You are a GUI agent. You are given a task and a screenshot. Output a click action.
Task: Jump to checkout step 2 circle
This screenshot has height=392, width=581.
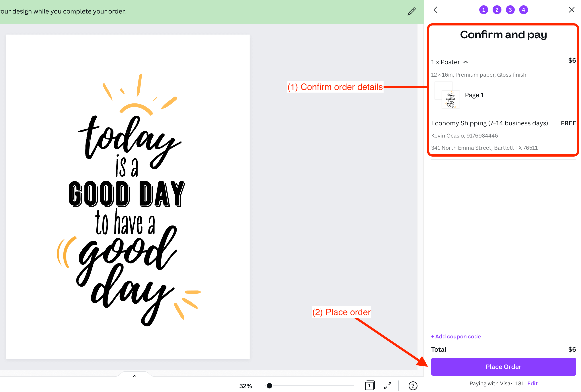tap(497, 10)
